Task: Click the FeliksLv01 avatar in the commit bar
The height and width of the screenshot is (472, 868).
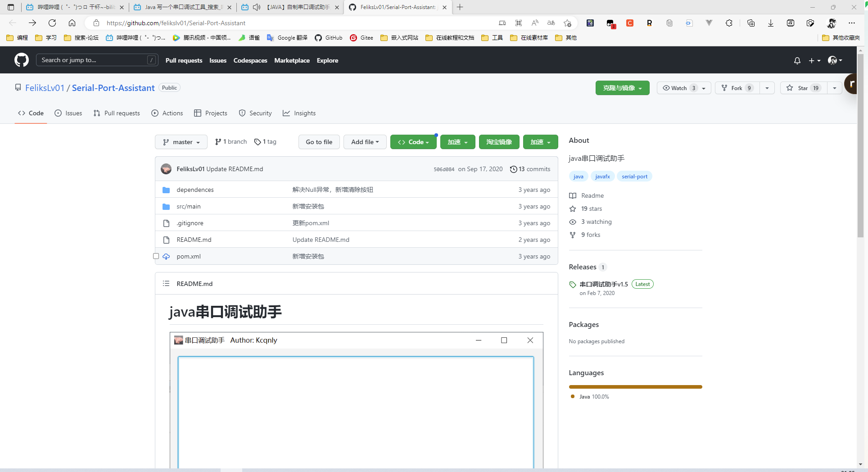Action: (x=166, y=169)
